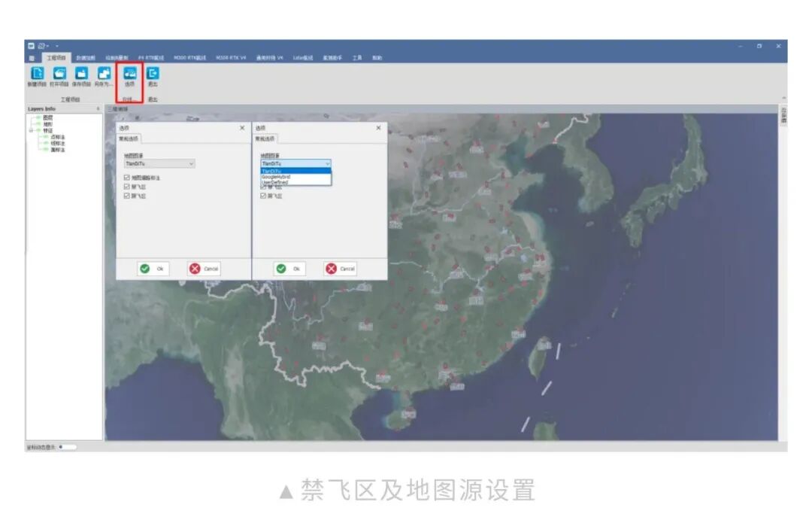This screenshot has height=517, width=812.
Task: Select the 图层 item in Layers tree
Action: [x=47, y=117]
